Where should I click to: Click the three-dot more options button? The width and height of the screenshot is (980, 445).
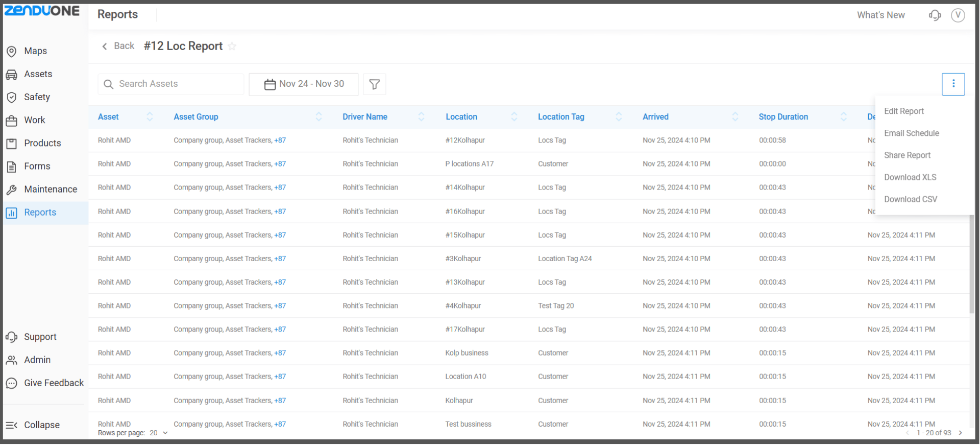point(952,84)
